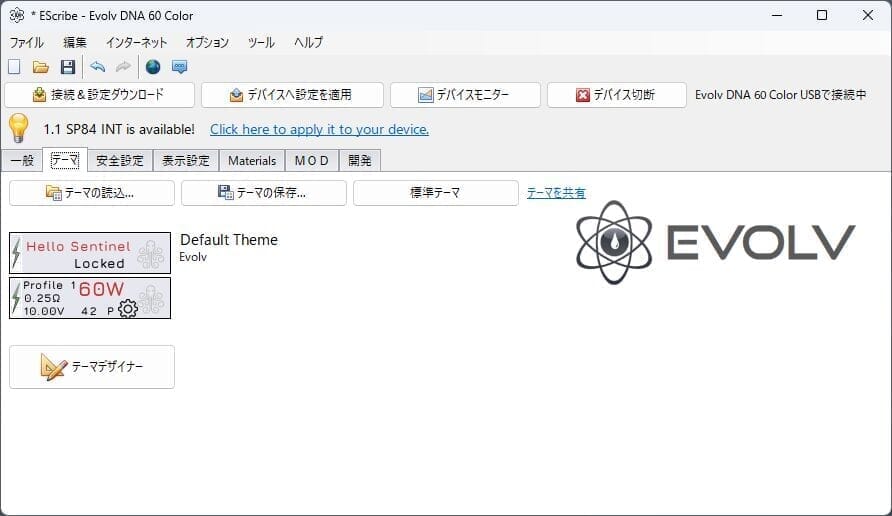Minimize the EScribe window
This screenshot has width=892, height=516.
tap(777, 15)
